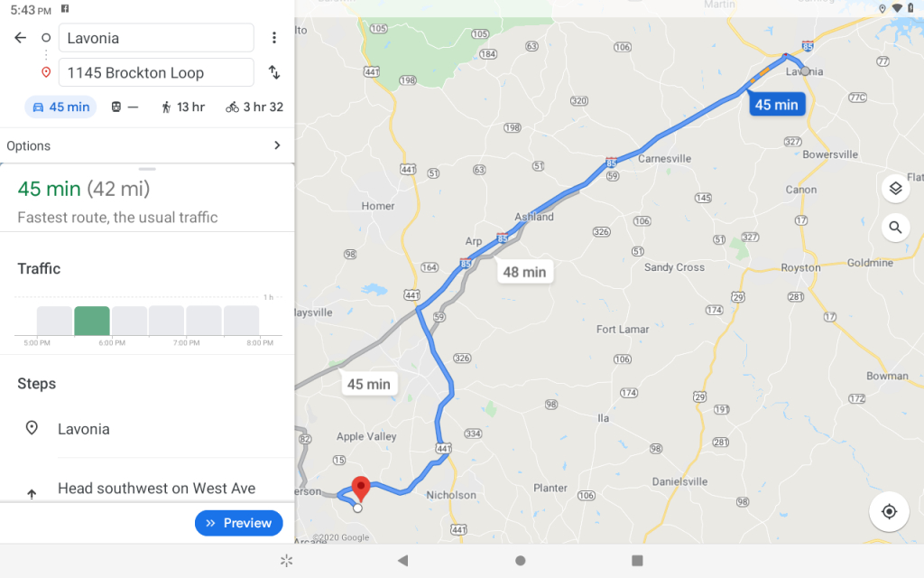
Task: Center map on my location
Action: (x=889, y=511)
